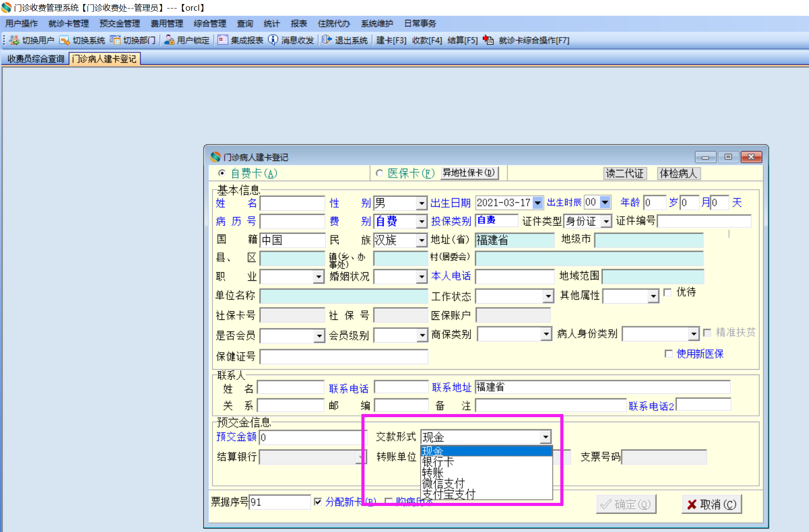Expand the 工作状态 work status dropdown
This screenshot has width=809, height=532.
click(548, 296)
